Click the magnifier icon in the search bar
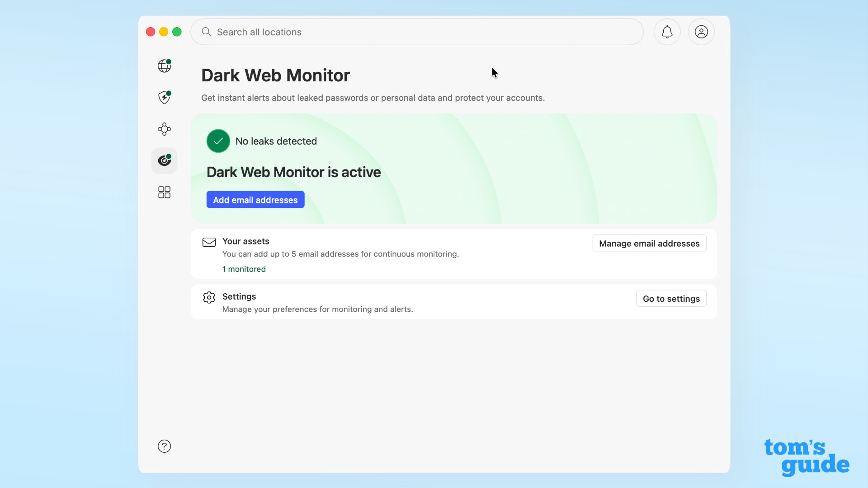The height and width of the screenshot is (488, 868). point(206,32)
